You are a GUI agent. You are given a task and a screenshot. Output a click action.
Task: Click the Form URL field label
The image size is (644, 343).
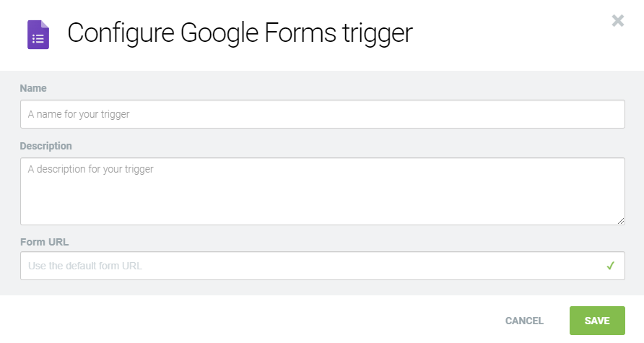click(44, 242)
